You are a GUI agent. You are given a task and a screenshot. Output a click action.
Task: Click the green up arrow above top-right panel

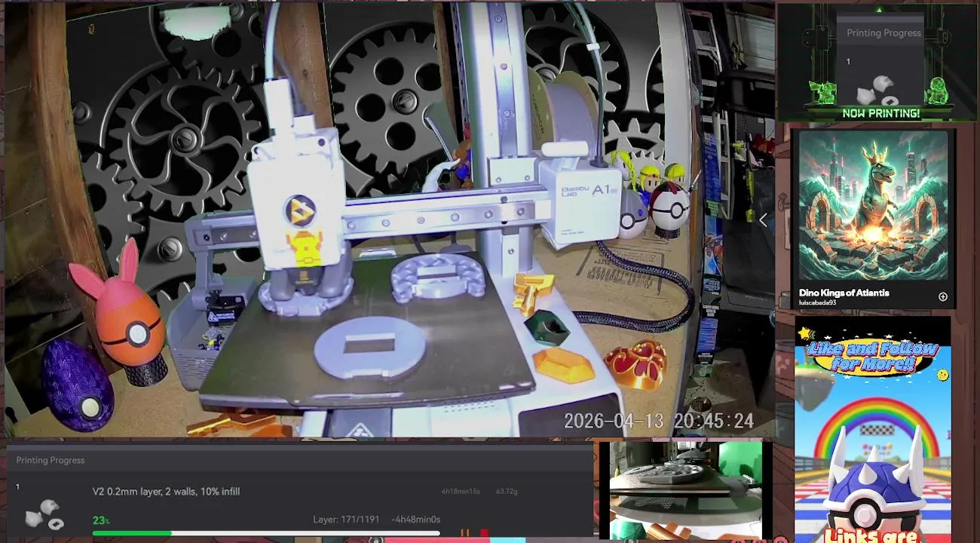tap(878, 9)
